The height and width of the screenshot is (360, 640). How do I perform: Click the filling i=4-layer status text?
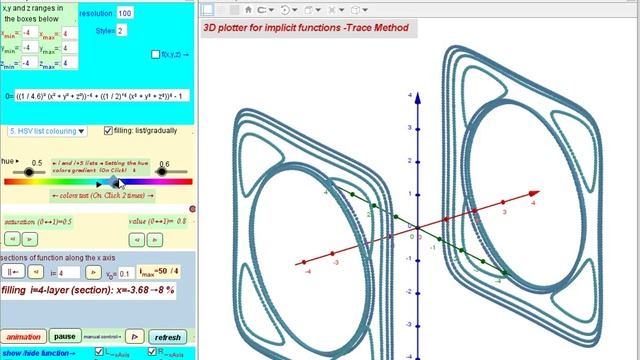coord(88,290)
